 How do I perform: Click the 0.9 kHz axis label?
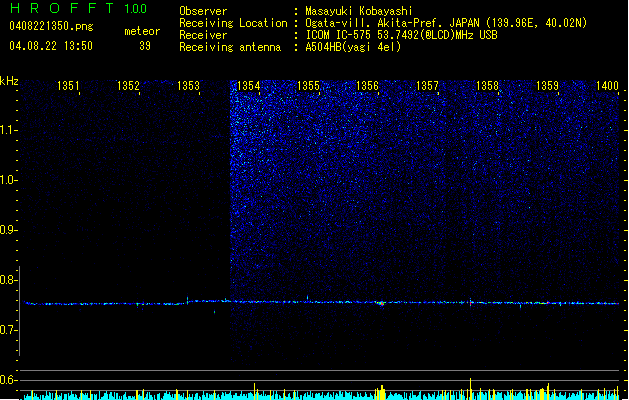click(x=8, y=230)
